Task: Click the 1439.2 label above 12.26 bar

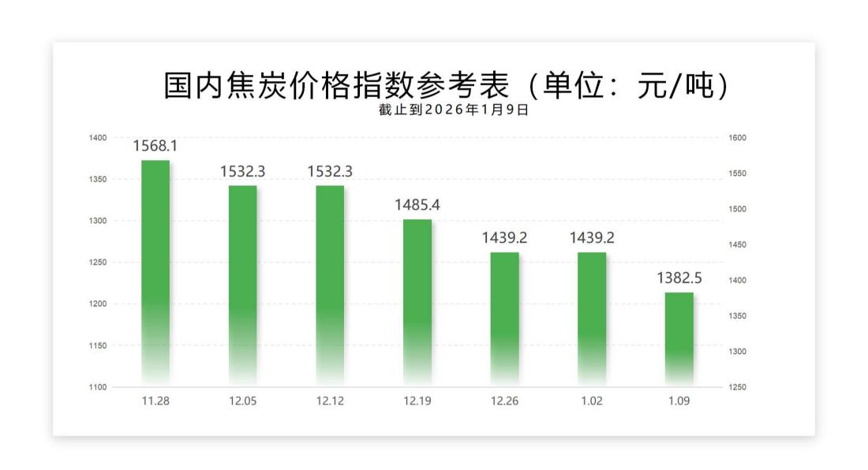Action: tap(504, 238)
